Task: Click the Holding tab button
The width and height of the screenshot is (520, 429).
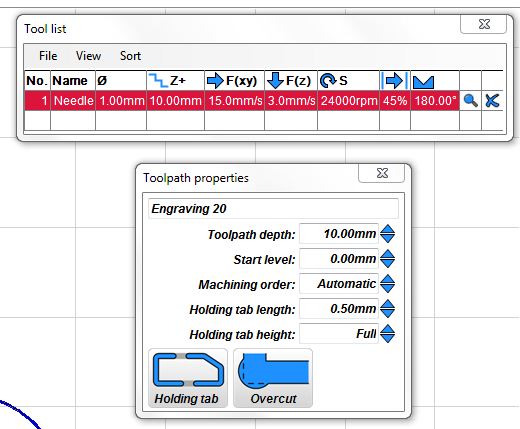Action: pyautogui.click(x=188, y=378)
